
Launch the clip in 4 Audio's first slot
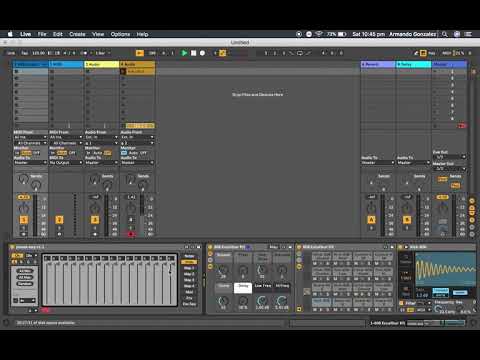[x=123, y=71]
